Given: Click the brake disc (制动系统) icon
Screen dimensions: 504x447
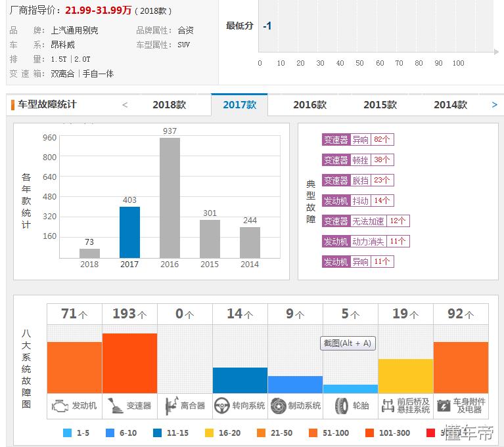Looking at the screenshot, I should tap(278, 406).
